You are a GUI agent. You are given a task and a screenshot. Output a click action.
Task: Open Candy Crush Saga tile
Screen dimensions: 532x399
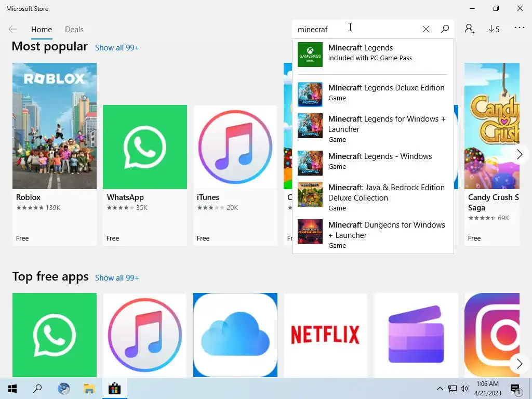point(491,154)
